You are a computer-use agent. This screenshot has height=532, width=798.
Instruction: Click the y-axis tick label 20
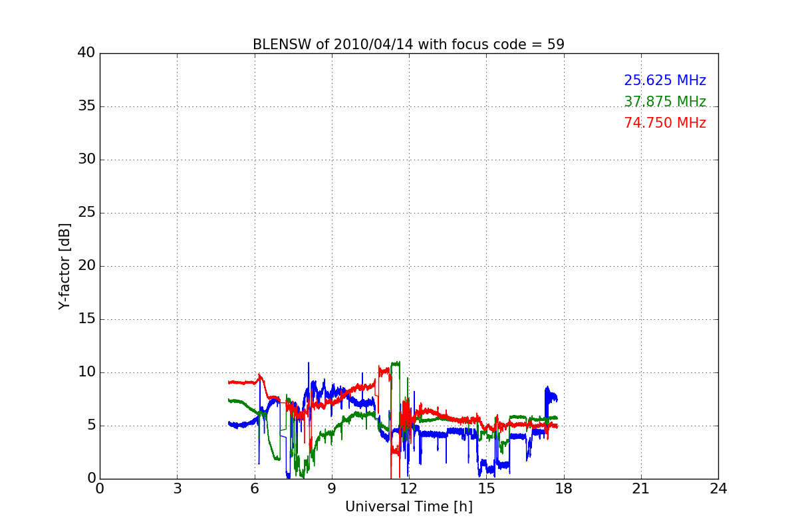[86, 266]
